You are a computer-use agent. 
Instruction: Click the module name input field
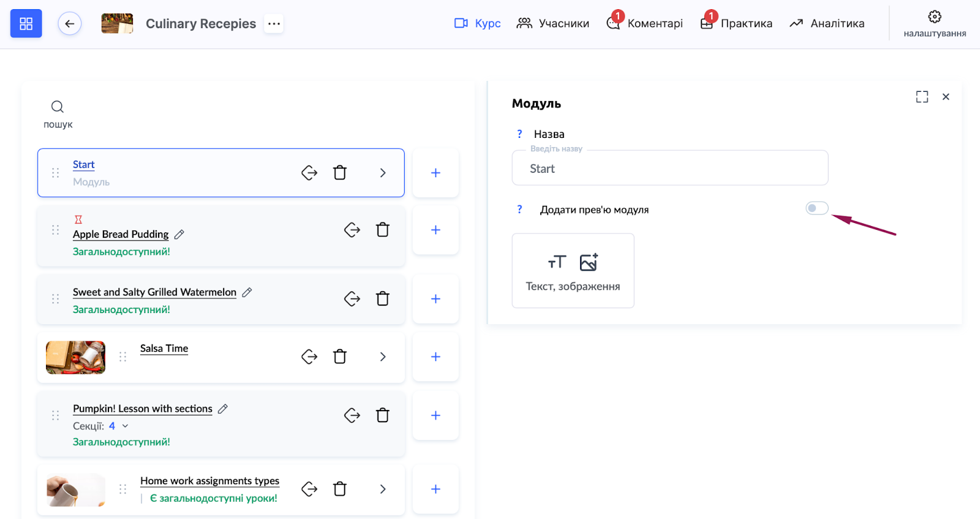click(669, 169)
